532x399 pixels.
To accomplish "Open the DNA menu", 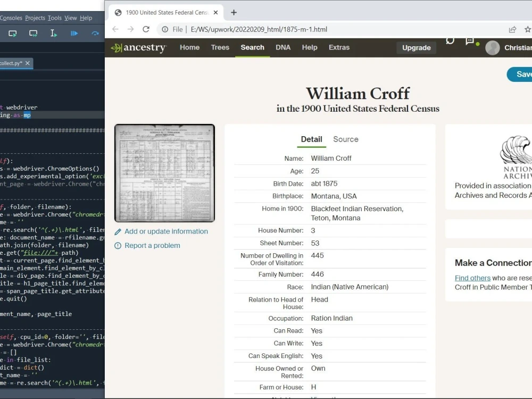I will click(283, 47).
